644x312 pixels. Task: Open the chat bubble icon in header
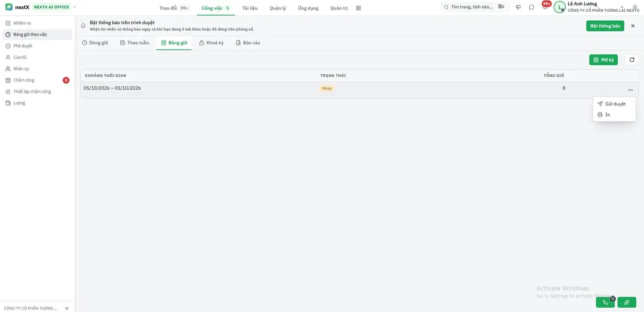click(x=532, y=7)
